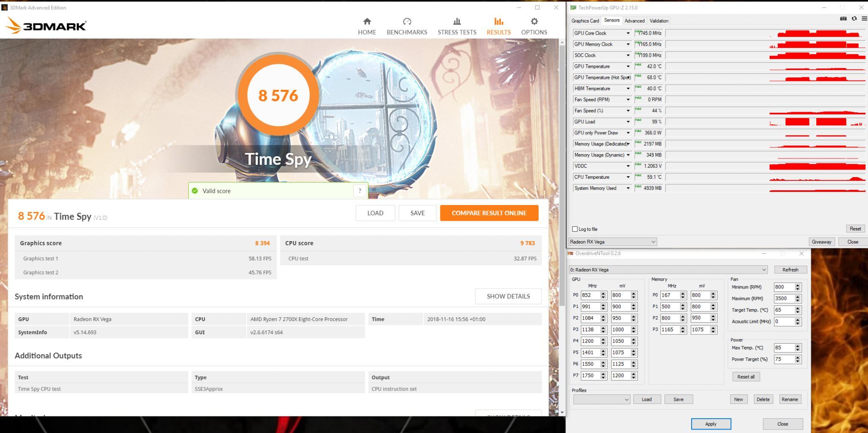Save the OverdriveNTool profile
This screenshot has width=868, height=433.
(679, 400)
